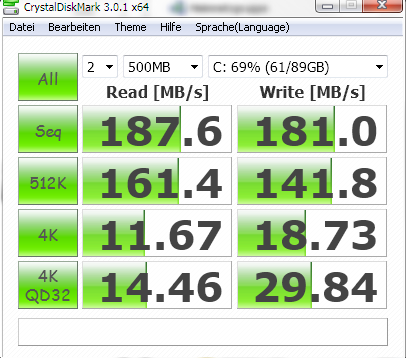Start the 512K benchmark
The width and height of the screenshot is (406, 363).
tap(48, 181)
